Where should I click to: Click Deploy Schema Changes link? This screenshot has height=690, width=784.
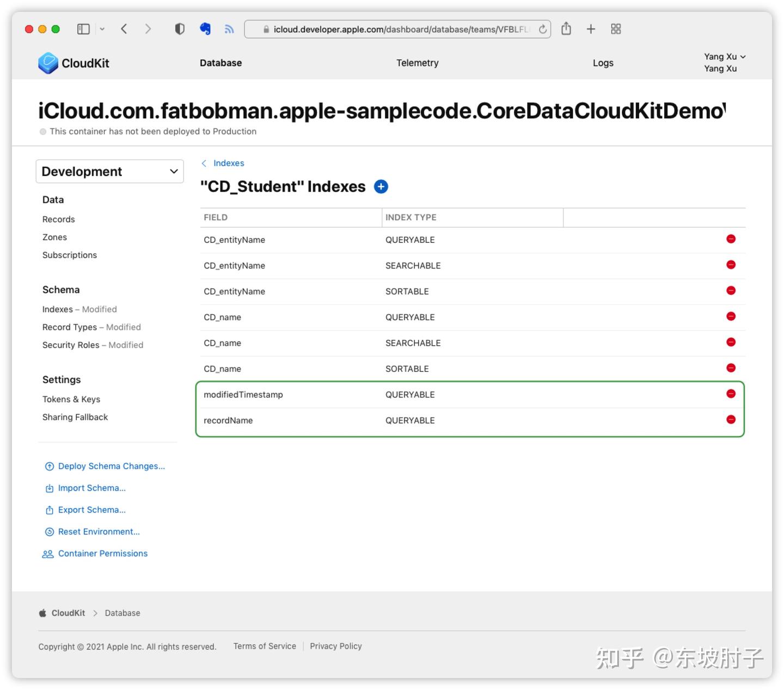[x=105, y=466]
